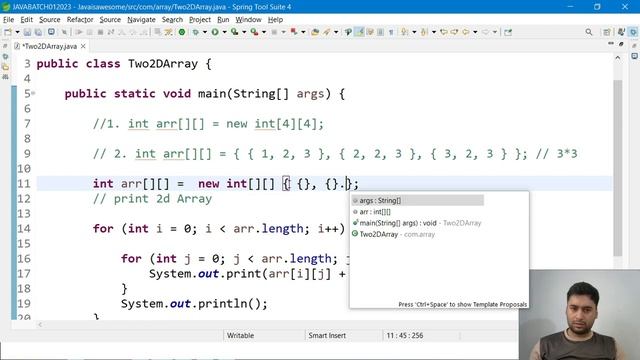Expand the Search toolbar dropdown arrow
Viewport: 640px width, 360px height.
pos(336,32)
